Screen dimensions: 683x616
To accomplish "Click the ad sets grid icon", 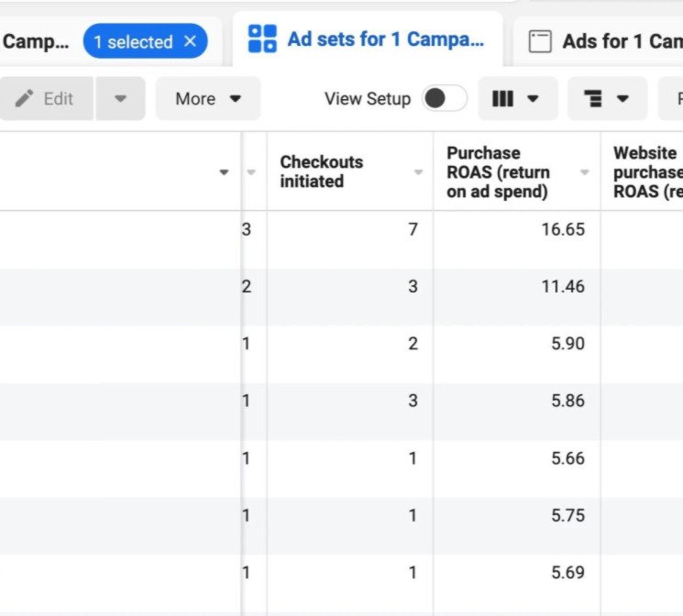I will [262, 39].
